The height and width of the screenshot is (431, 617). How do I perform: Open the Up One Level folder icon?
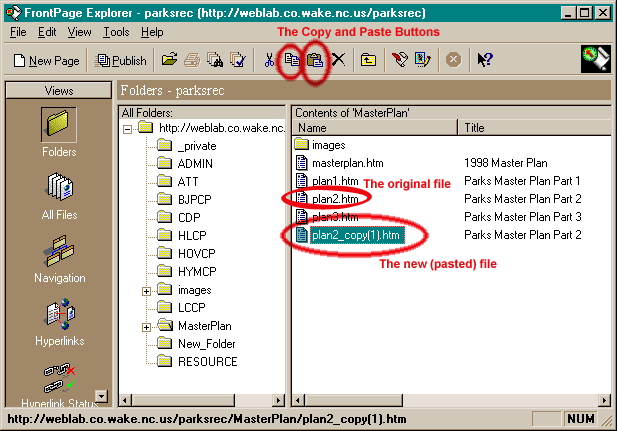pyautogui.click(x=369, y=60)
